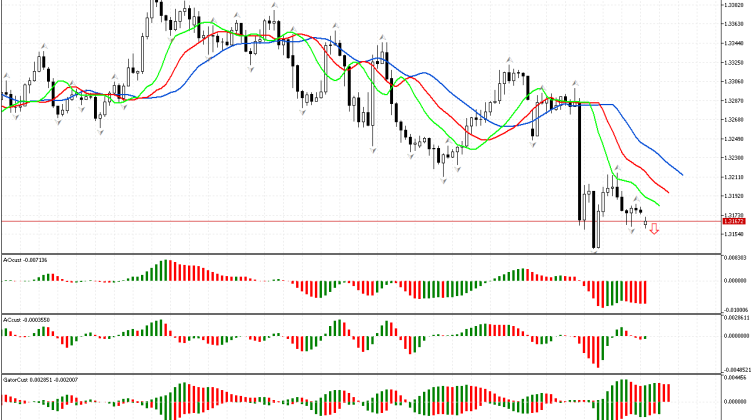Select the deepest red ACcust histogram bar
752x420 pixels.
(599, 351)
